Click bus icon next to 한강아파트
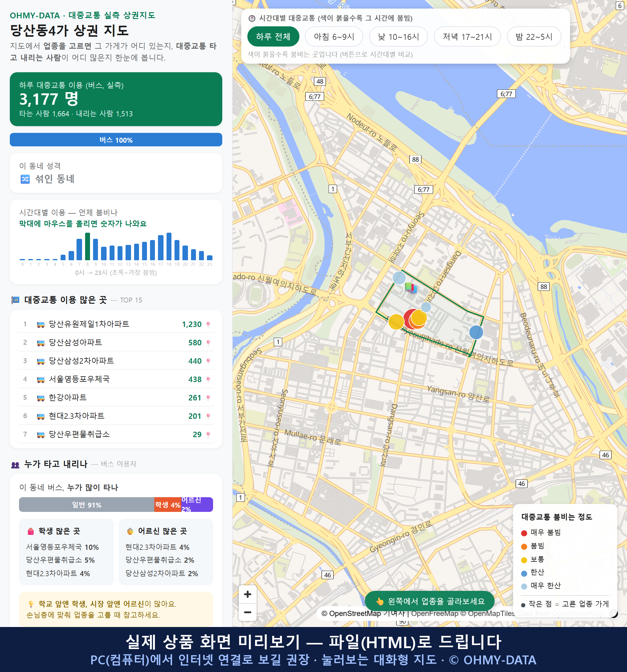Viewport: 627px width, 672px height. (40, 398)
